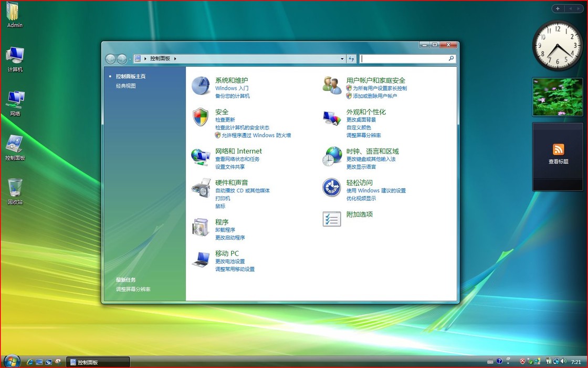This screenshot has height=368, width=588.
Task: Click 自动播放 CD 或其他媒体 link
Action: point(242,191)
